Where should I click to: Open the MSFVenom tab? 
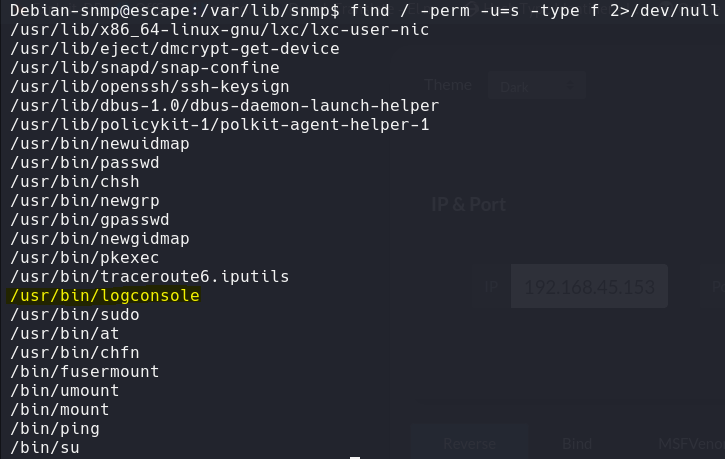[690, 443]
